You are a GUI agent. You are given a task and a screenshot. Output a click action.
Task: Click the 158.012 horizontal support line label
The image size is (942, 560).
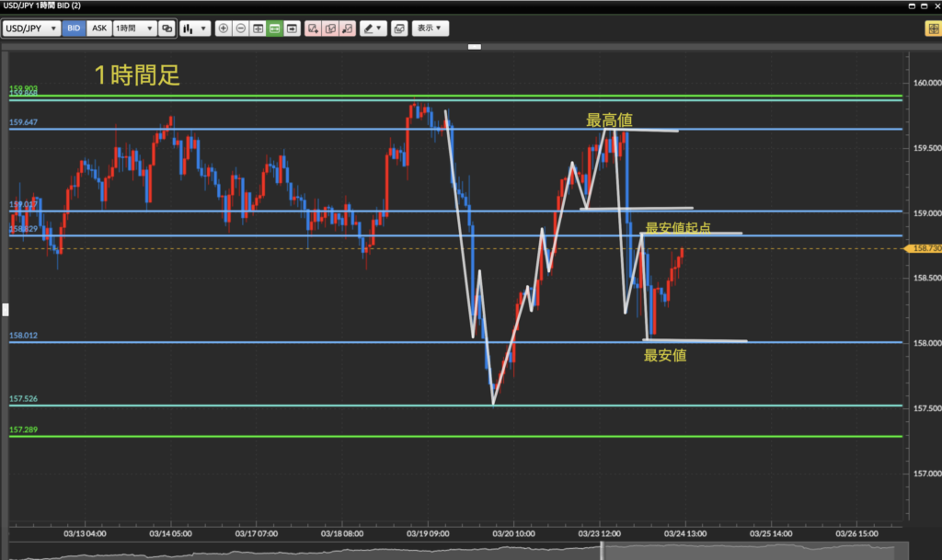[23, 337]
